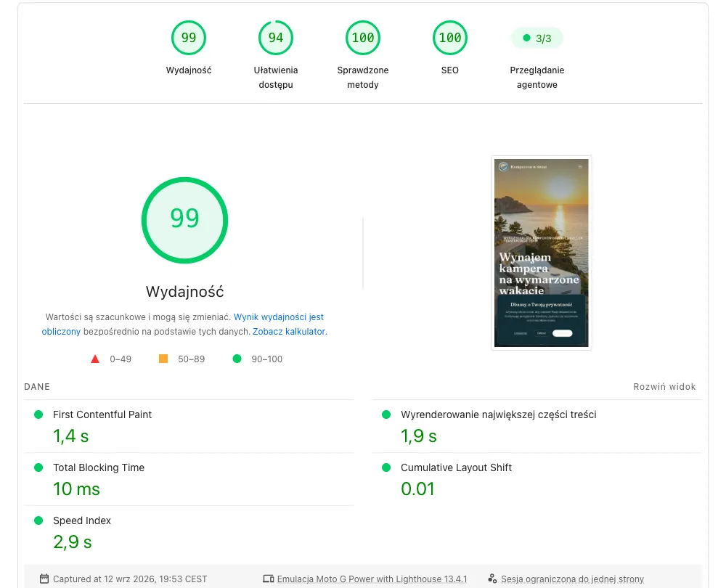Image resolution: width=726 pixels, height=588 pixels.
Task: Click the large 99 performance gauge
Action: 184,221
